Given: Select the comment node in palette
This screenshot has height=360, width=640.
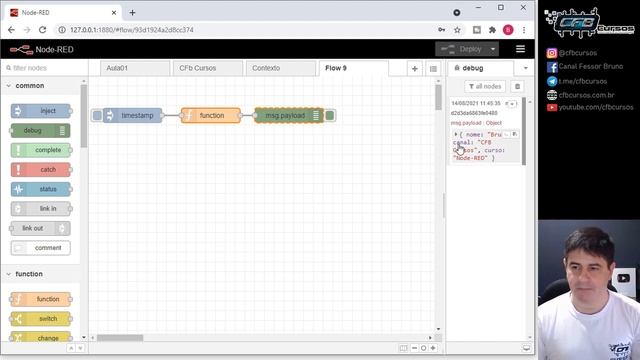Looking at the screenshot, I should [40, 248].
